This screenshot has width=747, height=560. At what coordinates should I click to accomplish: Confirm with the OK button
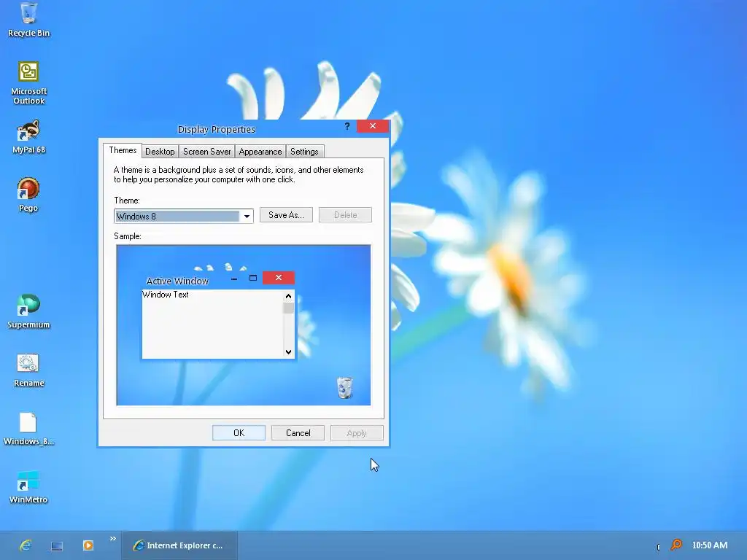point(239,433)
